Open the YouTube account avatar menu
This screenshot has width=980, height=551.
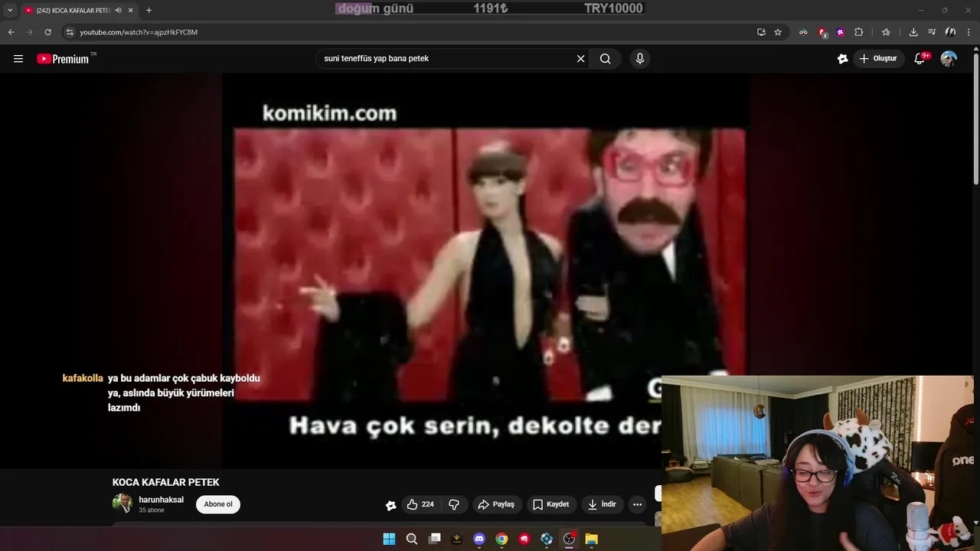coord(949,59)
